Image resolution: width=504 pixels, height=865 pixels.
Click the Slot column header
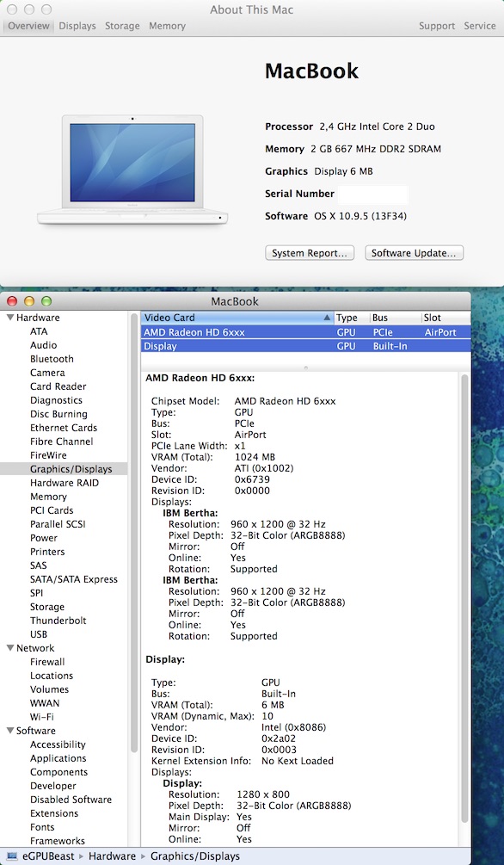446,318
